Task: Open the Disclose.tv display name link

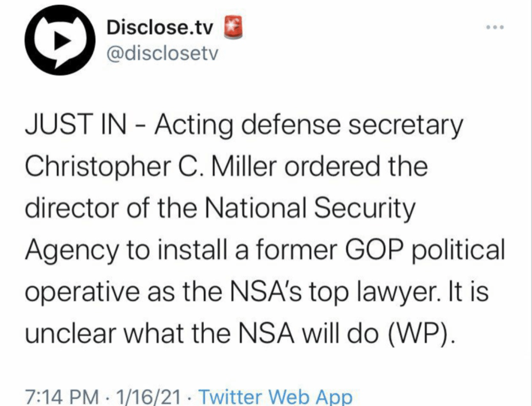Action: 160,29
